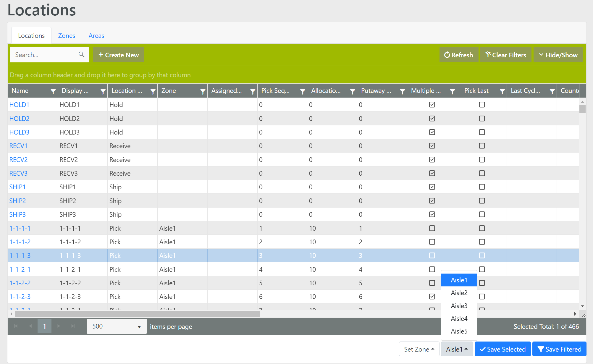Open filter on Pick Last column

point(502,92)
